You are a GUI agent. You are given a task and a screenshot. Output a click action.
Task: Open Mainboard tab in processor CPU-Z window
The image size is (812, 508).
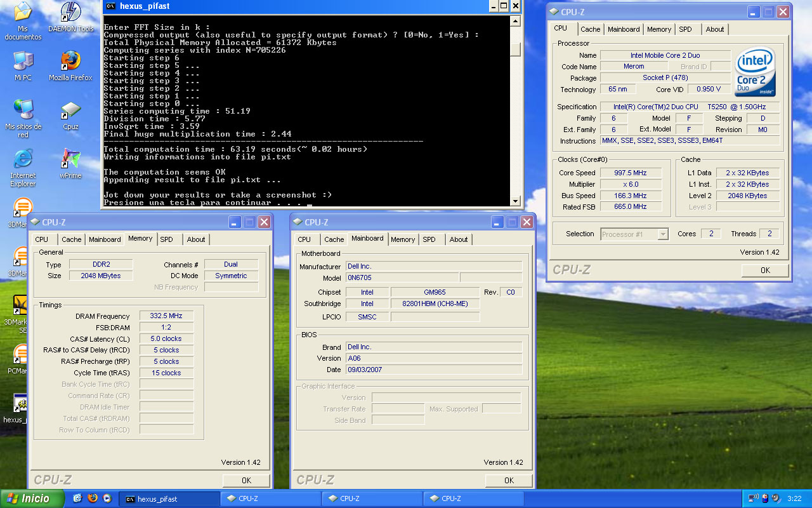(x=624, y=29)
